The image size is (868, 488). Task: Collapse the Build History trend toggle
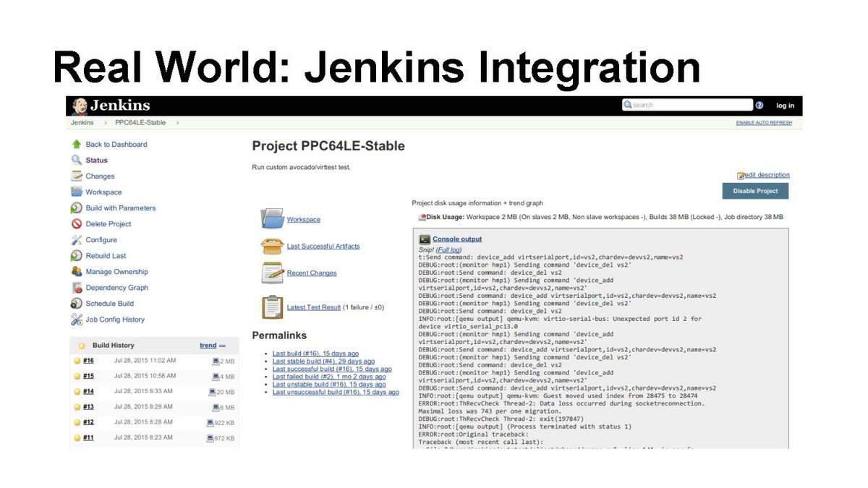tap(222, 346)
